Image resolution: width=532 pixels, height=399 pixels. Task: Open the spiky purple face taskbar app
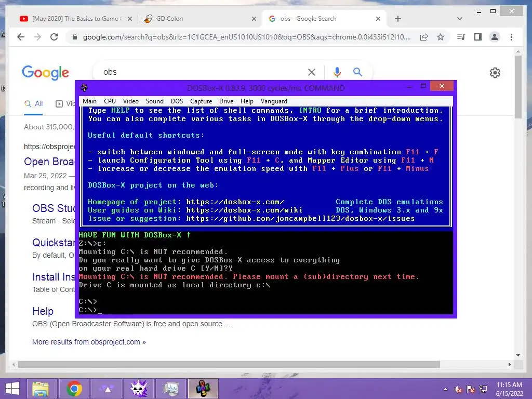point(139,389)
